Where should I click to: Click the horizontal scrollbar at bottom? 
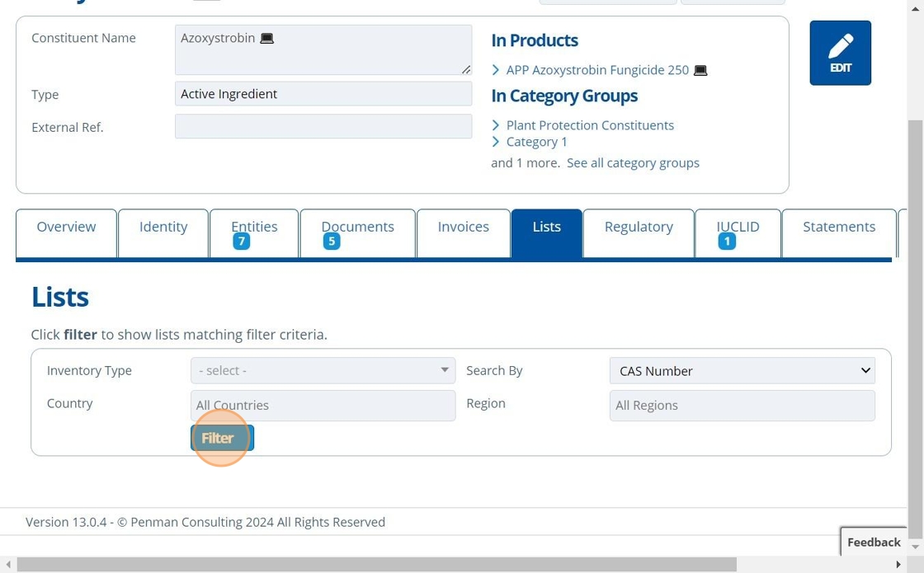[375, 565]
